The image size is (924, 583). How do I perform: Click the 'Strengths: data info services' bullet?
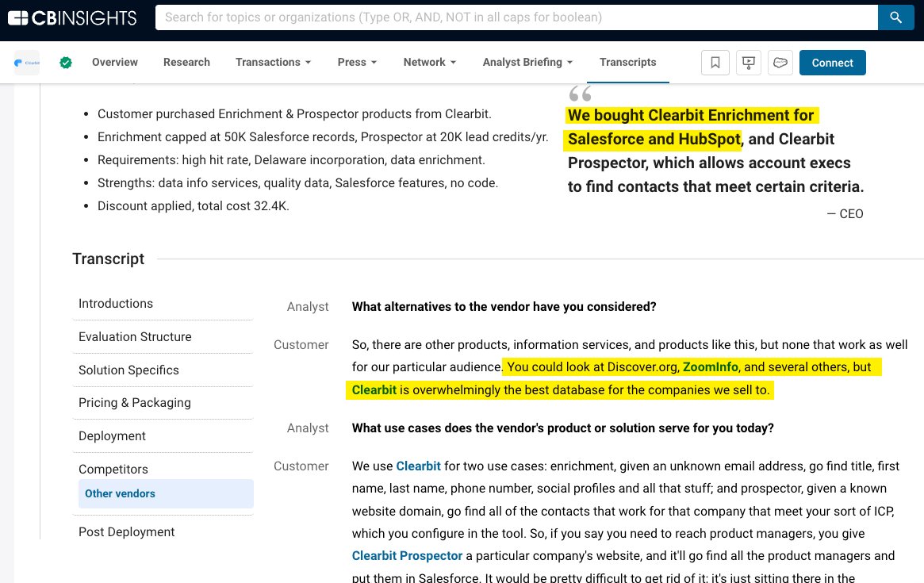point(297,182)
